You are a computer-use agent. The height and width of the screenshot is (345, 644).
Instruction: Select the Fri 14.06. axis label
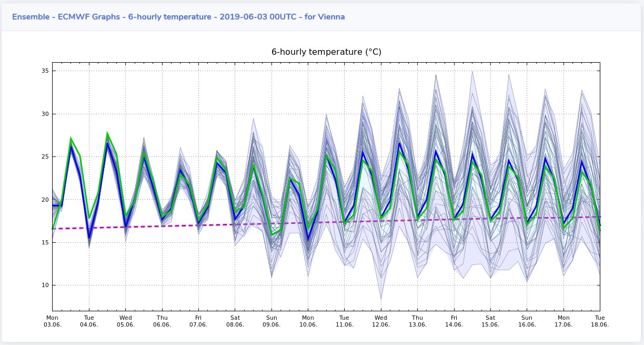tap(454, 321)
